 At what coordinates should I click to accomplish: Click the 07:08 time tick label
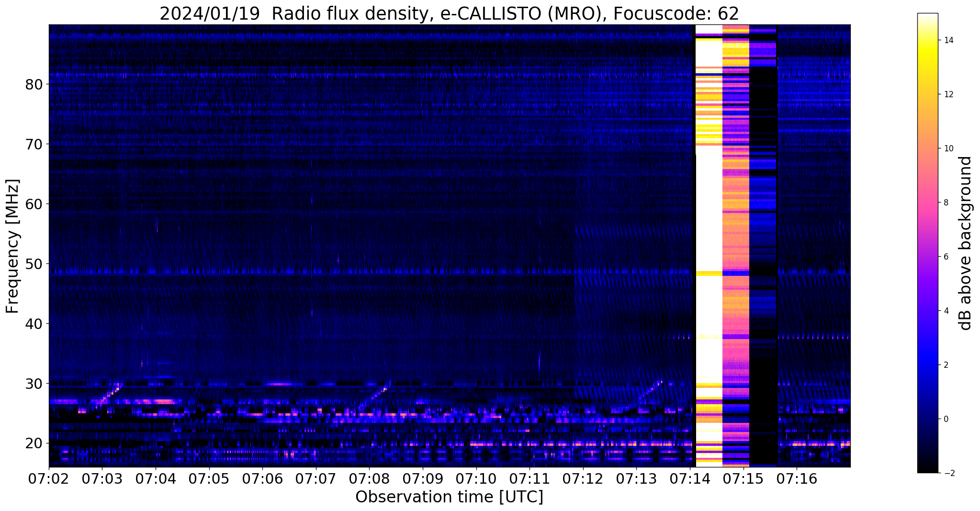coord(369,478)
